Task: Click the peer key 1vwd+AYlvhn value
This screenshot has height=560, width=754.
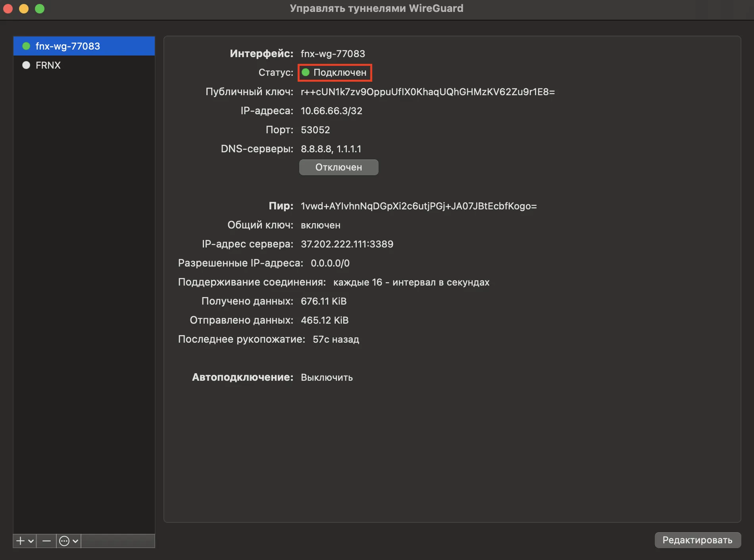Action: click(x=419, y=206)
